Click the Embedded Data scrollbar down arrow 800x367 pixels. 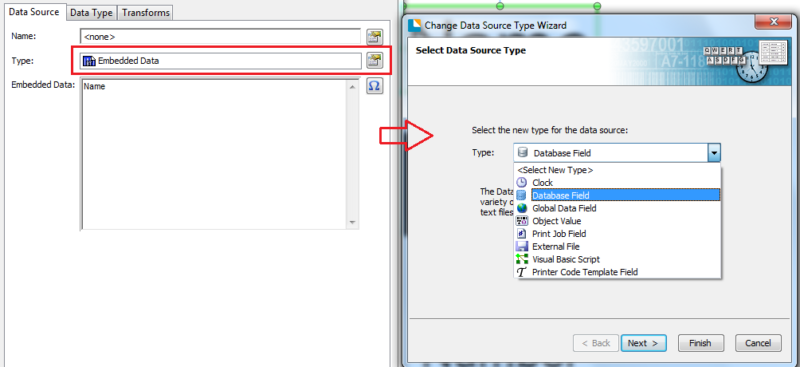click(x=352, y=223)
